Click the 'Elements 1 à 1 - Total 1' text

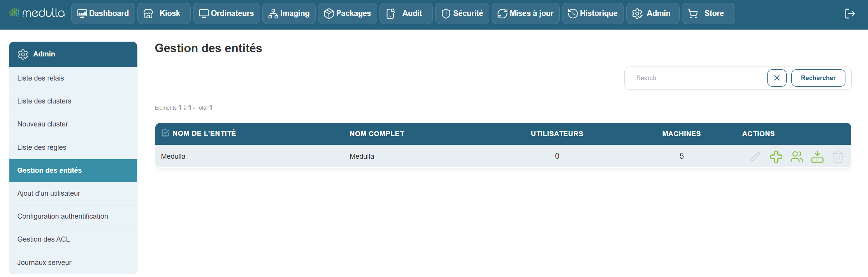click(x=183, y=107)
